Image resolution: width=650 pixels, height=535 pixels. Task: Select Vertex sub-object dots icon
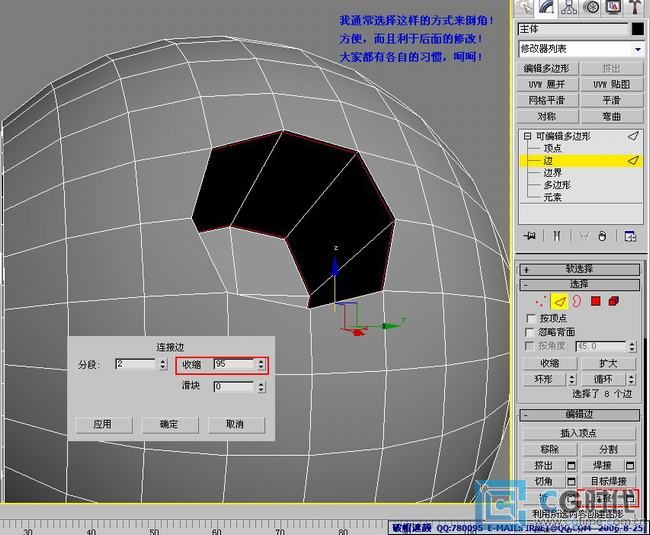539,301
